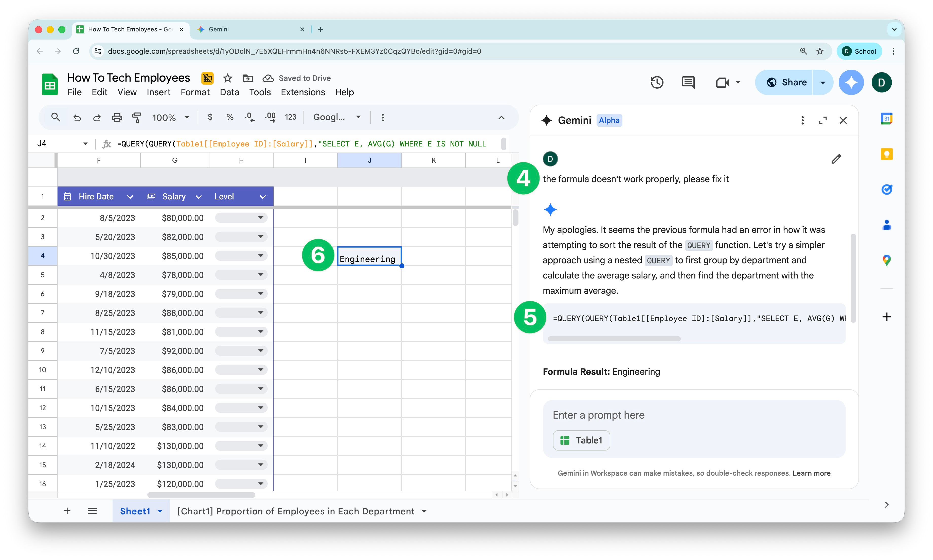The height and width of the screenshot is (560, 933).
Task: Open version history clock icon
Action: [657, 82]
